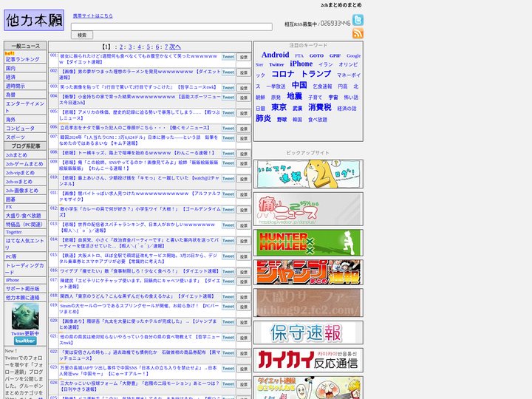Open the 保守速報 banner
This screenshot has width=532, height=399.
point(308,332)
